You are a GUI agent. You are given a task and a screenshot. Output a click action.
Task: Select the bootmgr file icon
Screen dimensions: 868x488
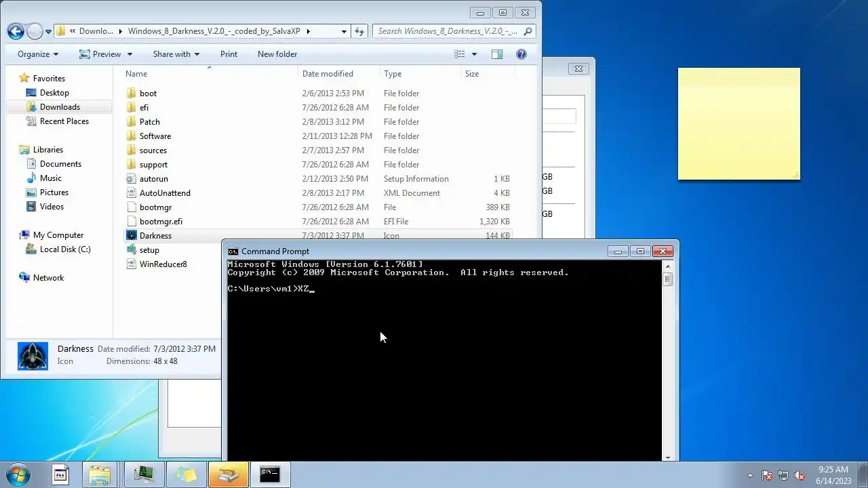[x=132, y=207]
